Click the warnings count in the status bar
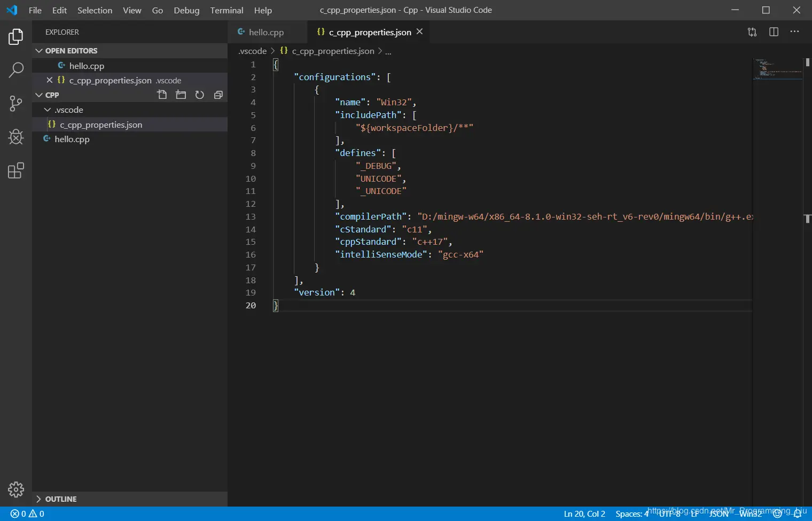 pos(36,514)
